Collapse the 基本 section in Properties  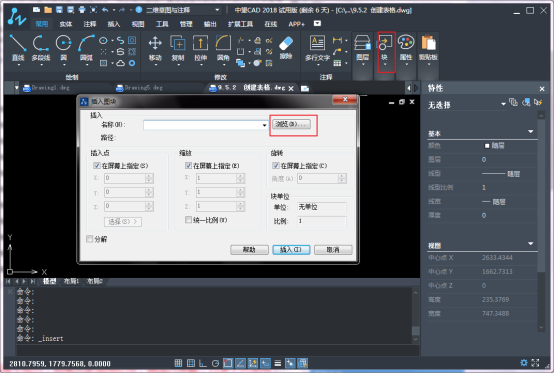pyautogui.click(x=531, y=132)
